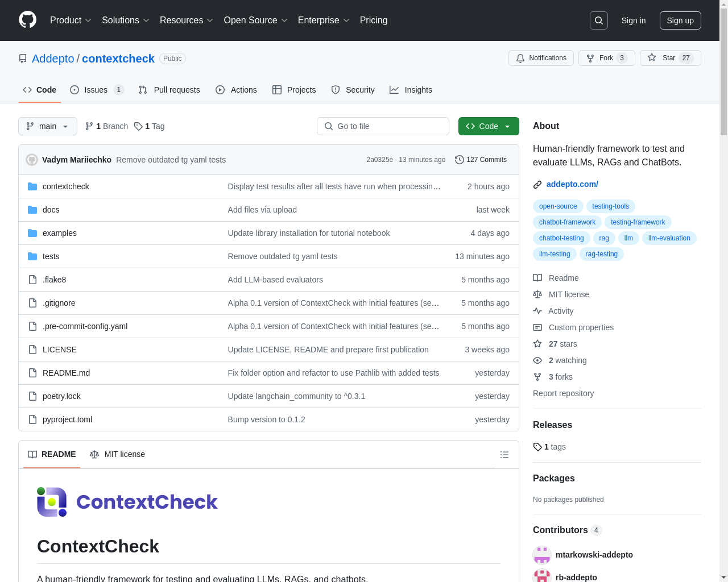Switch to the Security tab
728x582 pixels.
[x=353, y=90]
